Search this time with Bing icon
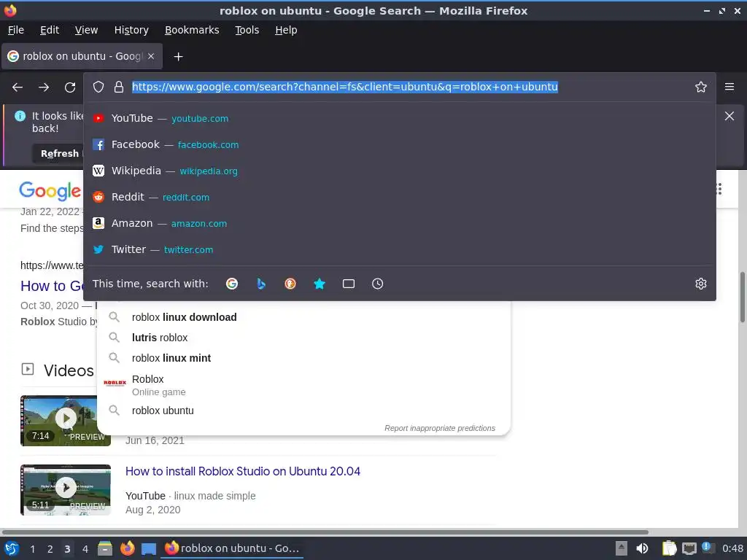This screenshot has height=560, width=747. [x=261, y=284]
